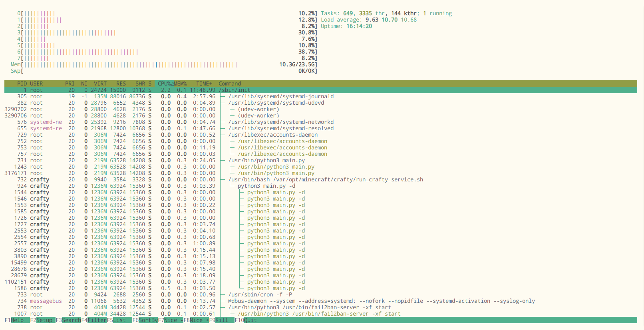Click the Swp swap meter
This screenshot has height=330, width=644.
click(x=164, y=71)
